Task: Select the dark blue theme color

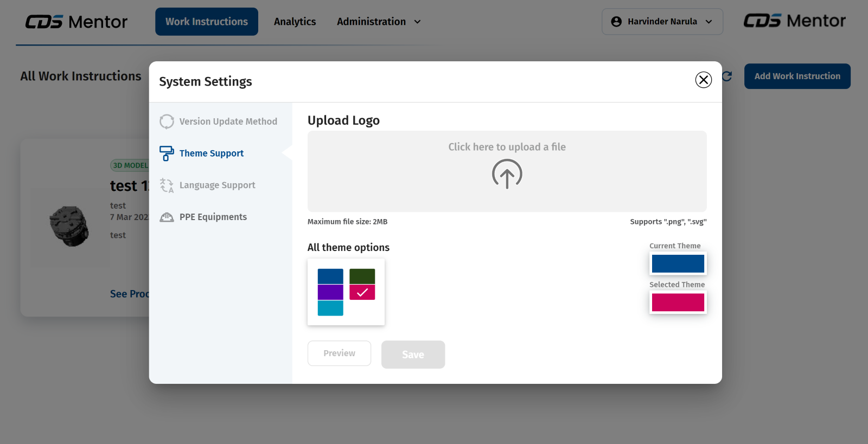Action: click(330, 276)
